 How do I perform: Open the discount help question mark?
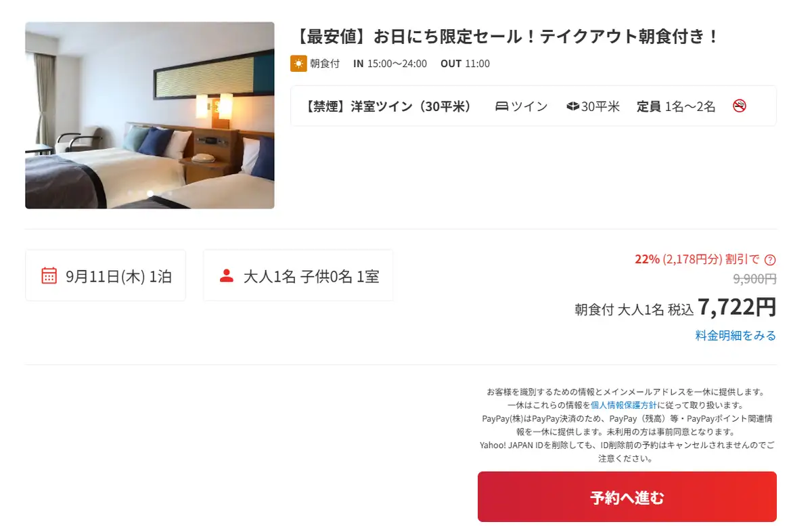pyautogui.click(x=770, y=259)
